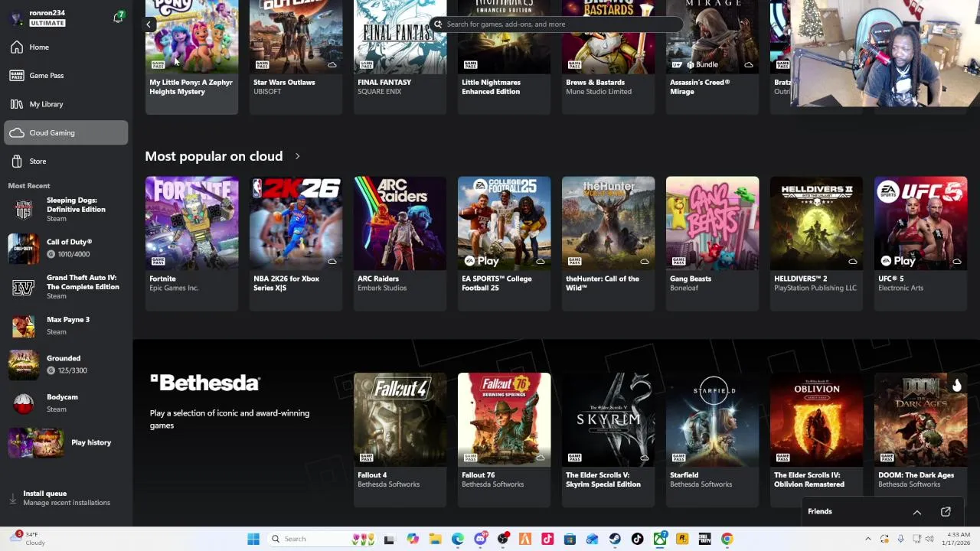Open Grand Theft Auto IV: The Complete Edition
The image size is (980, 551).
tap(66, 287)
